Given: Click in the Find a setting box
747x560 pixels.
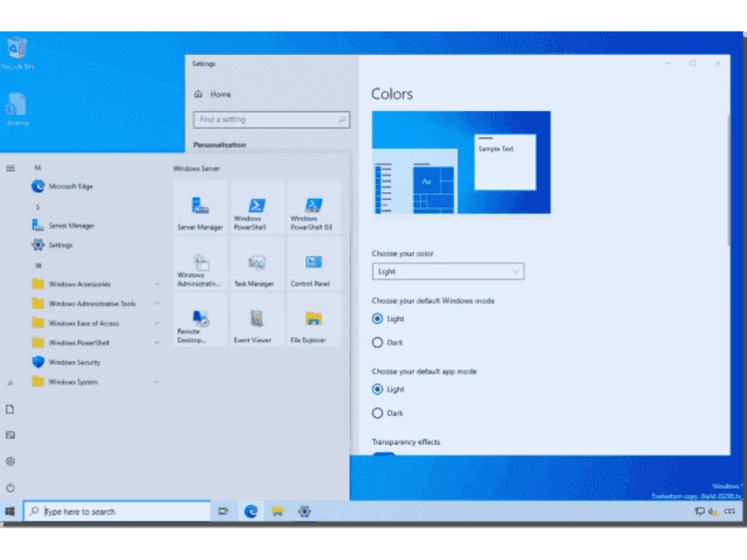Looking at the screenshot, I should [272, 119].
